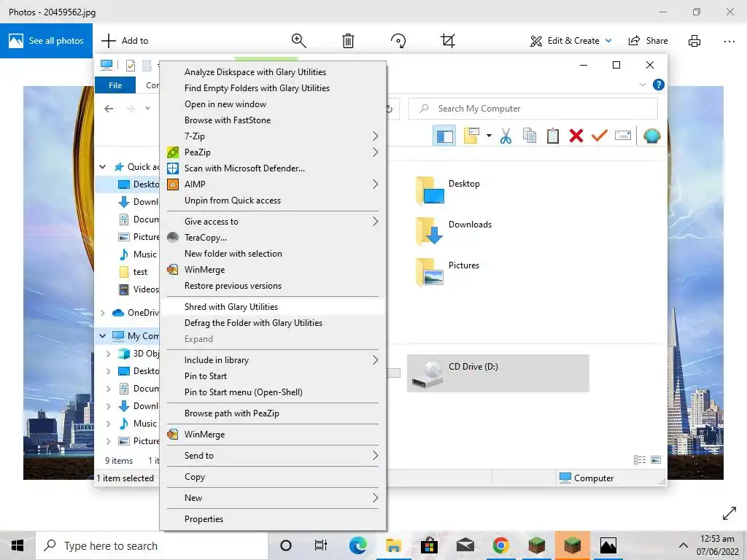Click the taskbar search box

(152, 545)
